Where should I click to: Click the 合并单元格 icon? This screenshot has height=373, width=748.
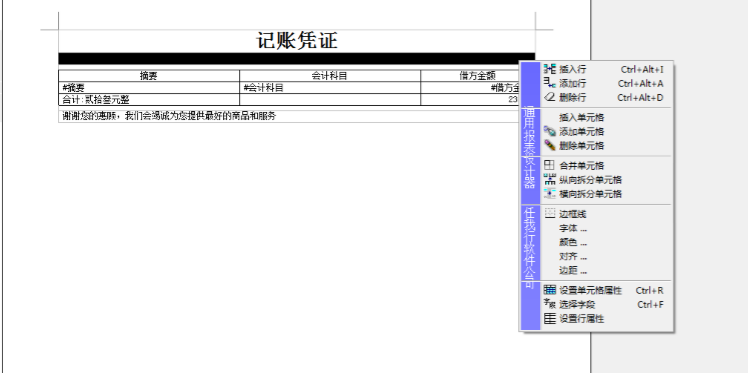[x=550, y=166]
